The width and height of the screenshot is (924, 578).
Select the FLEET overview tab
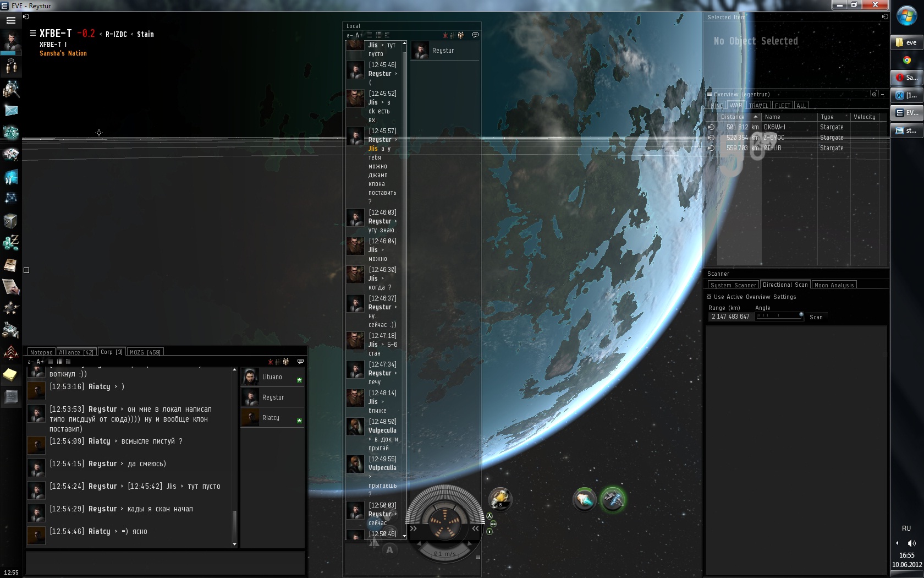click(783, 106)
